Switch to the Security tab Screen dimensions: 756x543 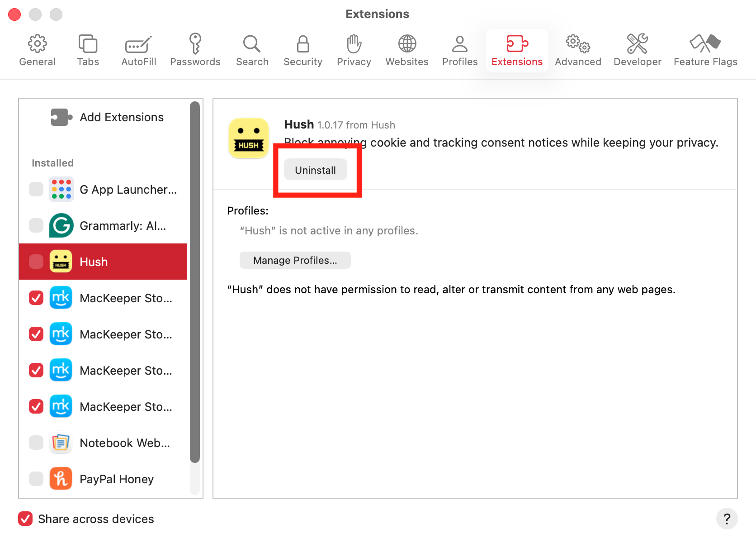[x=302, y=50]
